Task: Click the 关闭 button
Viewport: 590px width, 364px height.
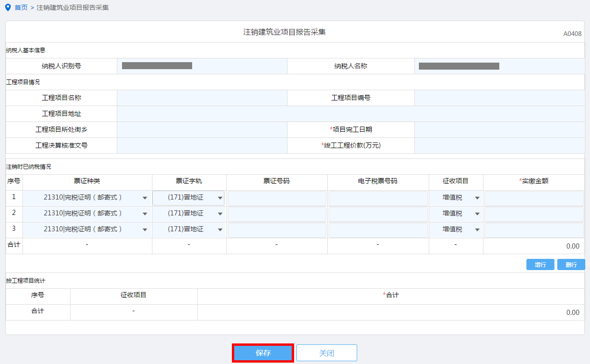Action: pos(327,353)
